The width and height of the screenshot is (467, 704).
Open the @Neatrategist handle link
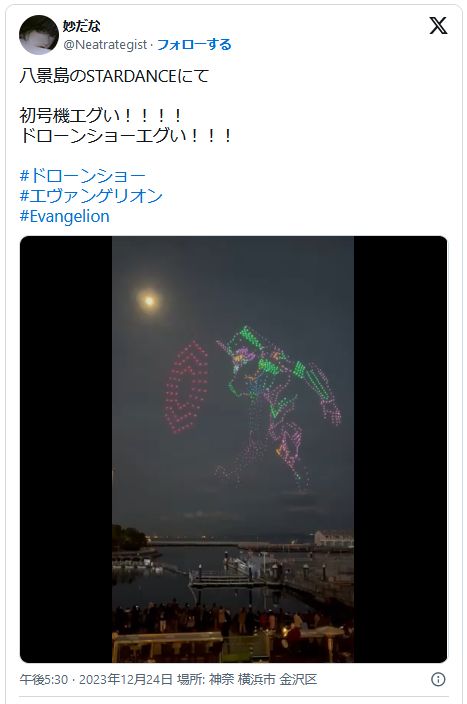(105, 44)
